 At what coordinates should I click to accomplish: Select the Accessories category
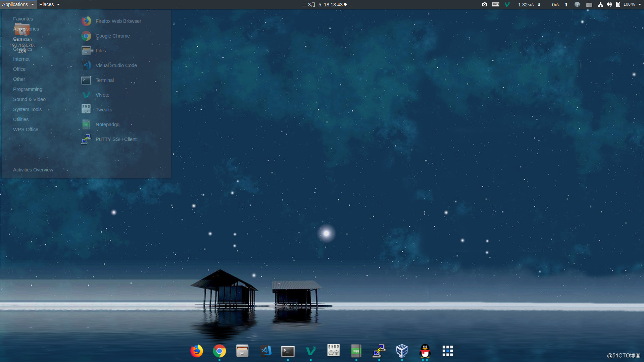26,29
